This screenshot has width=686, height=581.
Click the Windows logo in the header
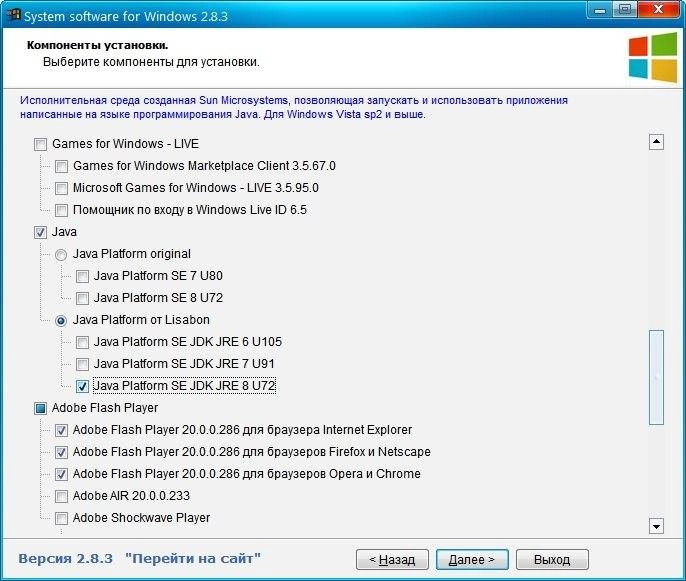(653, 58)
